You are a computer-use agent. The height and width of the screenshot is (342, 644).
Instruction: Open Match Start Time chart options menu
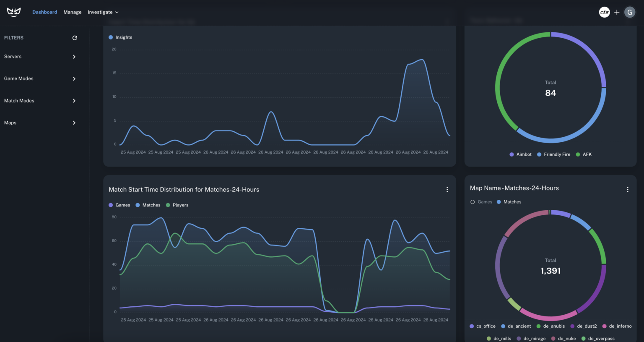click(447, 190)
